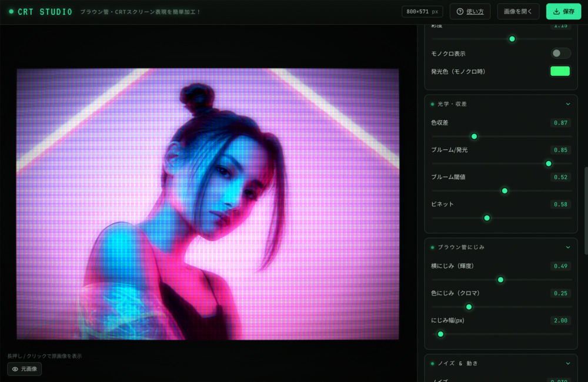Click the 発光色(モノクロ時) label
The height and width of the screenshot is (382, 588).
tap(458, 72)
